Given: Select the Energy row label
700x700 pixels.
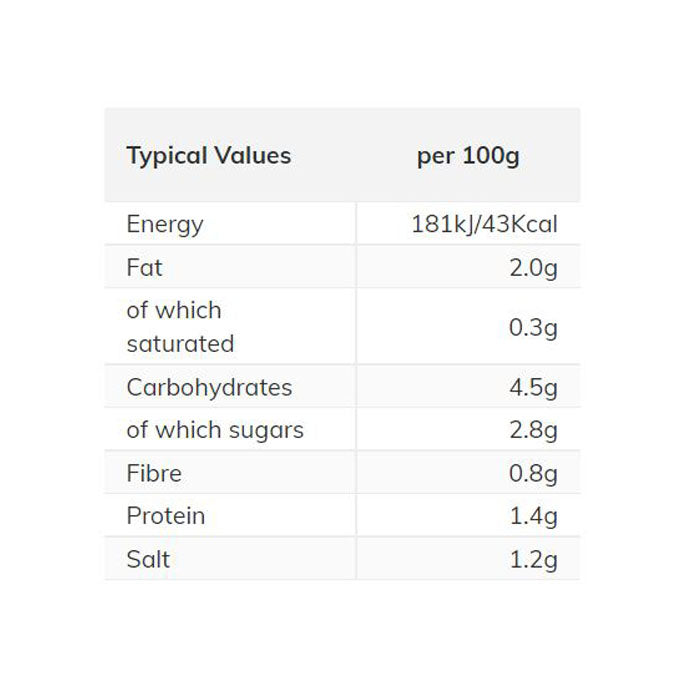Looking at the screenshot, I should [x=165, y=224].
